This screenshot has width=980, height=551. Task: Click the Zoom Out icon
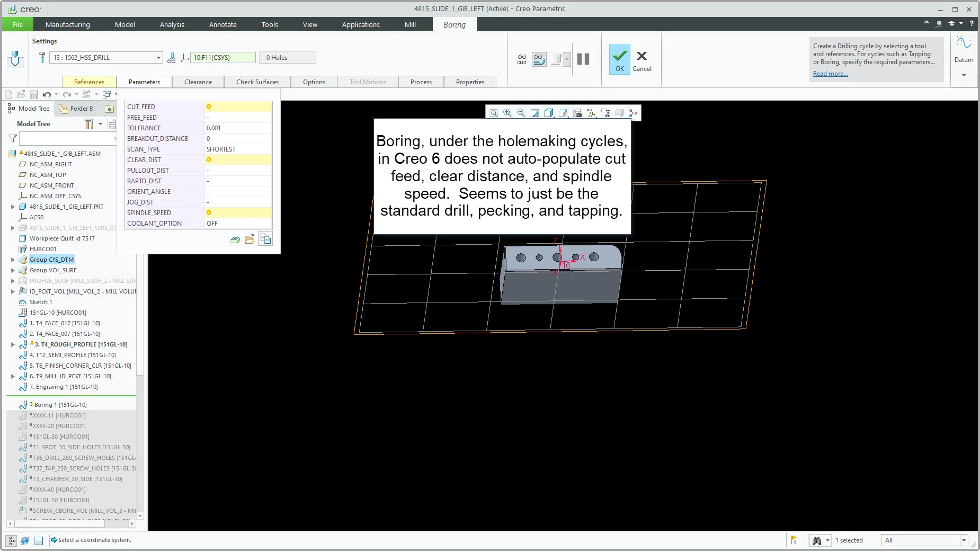[x=521, y=113]
